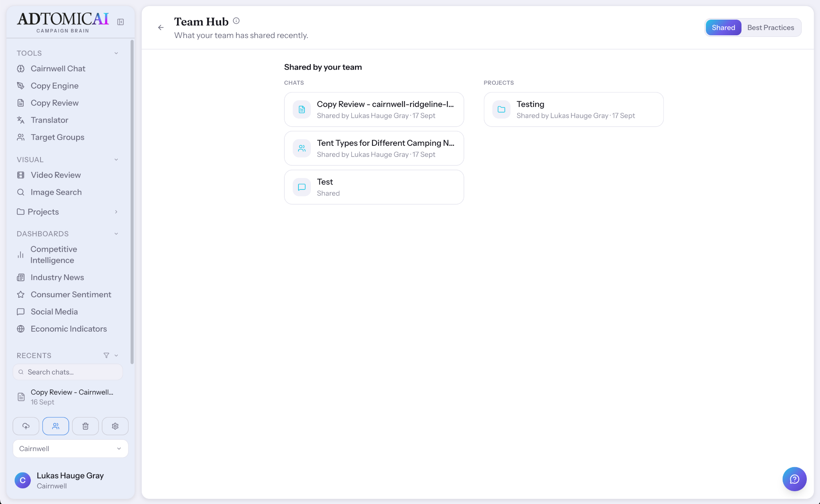Screen dimensions: 820x504
Task: Open recent Copy Review - Cairnwell chat
Action: [68, 397]
